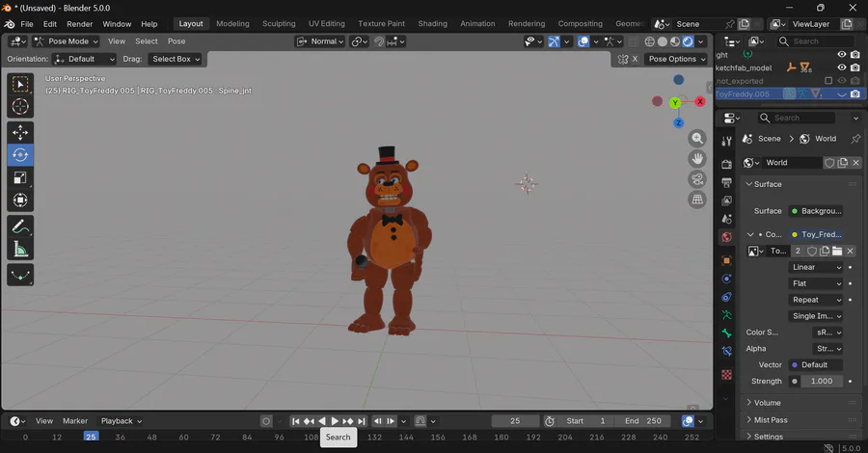Open the Scene properties tab
The width and height of the screenshot is (868, 453).
(727, 219)
